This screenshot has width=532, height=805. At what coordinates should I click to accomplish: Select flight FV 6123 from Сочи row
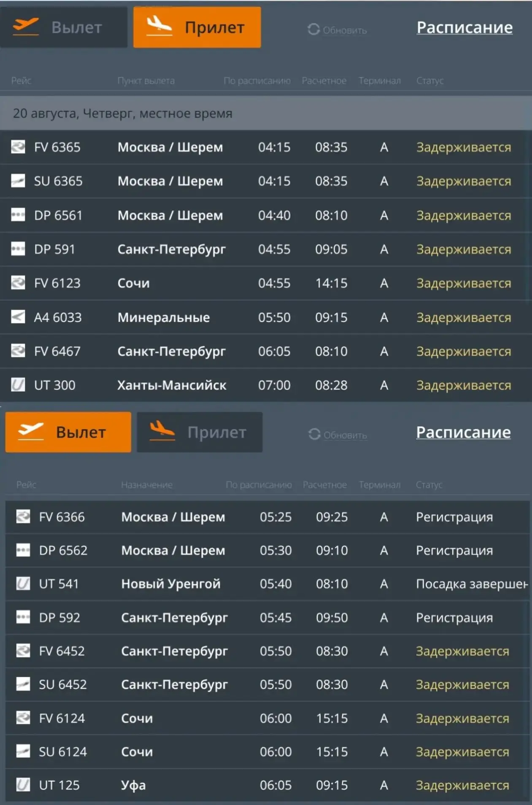(x=266, y=283)
